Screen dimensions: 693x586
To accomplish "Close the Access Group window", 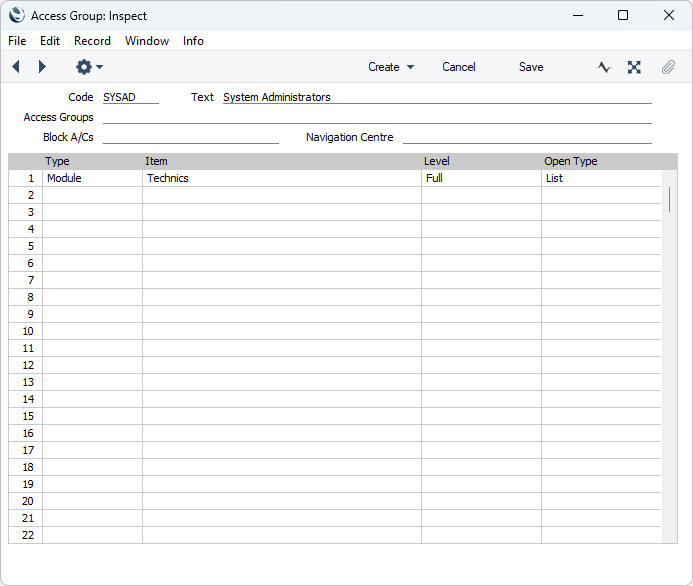I will pos(669,15).
